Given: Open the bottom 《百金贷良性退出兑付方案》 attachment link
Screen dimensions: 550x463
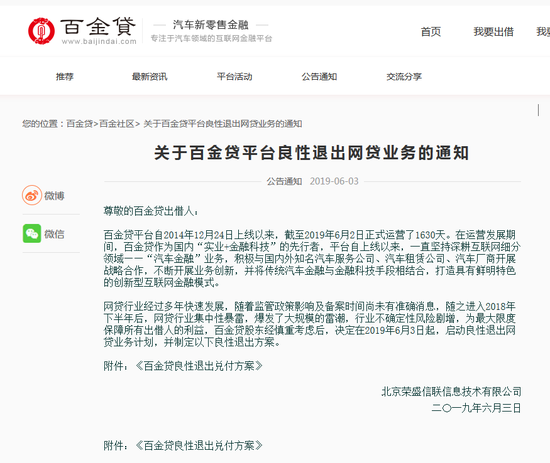Looking at the screenshot, I should pos(199,446).
